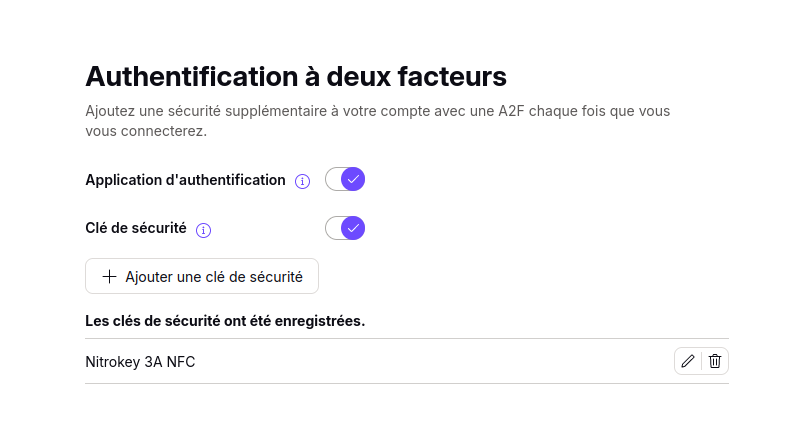This screenshot has height=424, width=791.
Task: Select the Nitrokey 3A NFC key entry
Action: [x=407, y=361]
